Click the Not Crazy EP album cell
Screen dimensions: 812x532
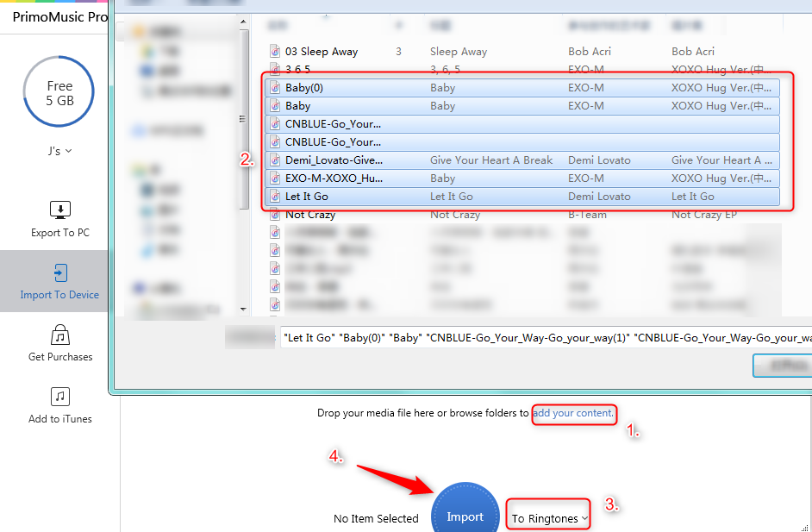pos(703,215)
